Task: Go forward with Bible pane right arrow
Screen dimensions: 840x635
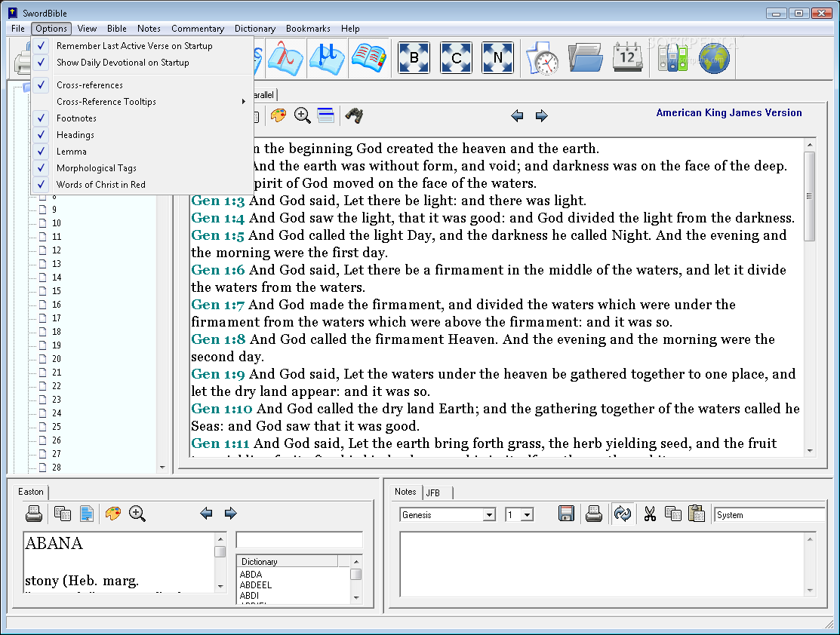Action: pyautogui.click(x=542, y=115)
